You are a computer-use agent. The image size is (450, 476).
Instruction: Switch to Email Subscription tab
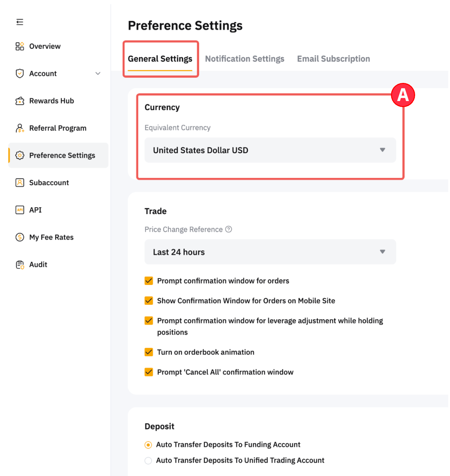(333, 59)
